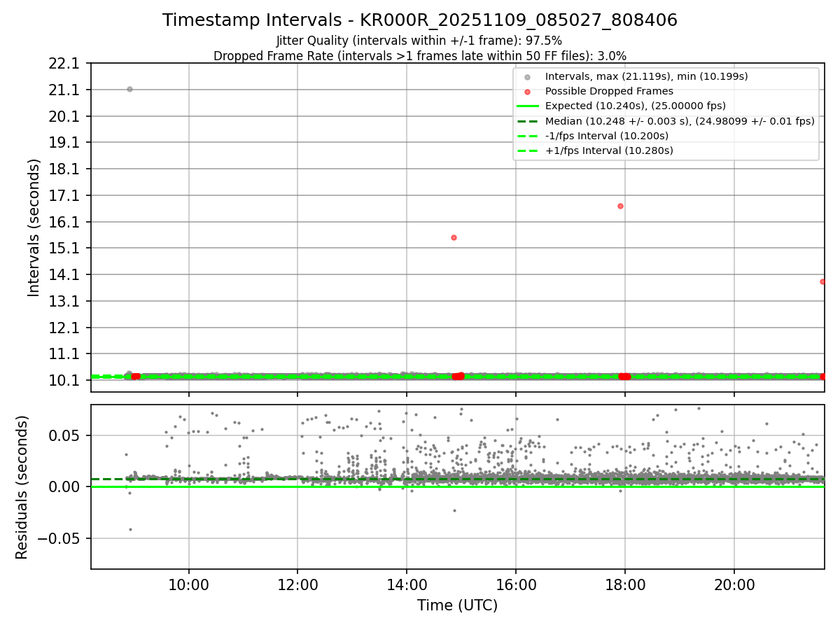Image resolution: width=840 pixels, height=630 pixels.
Task: Click the red dropped-frame point near 13.8s at right edge
Action: [x=822, y=281]
